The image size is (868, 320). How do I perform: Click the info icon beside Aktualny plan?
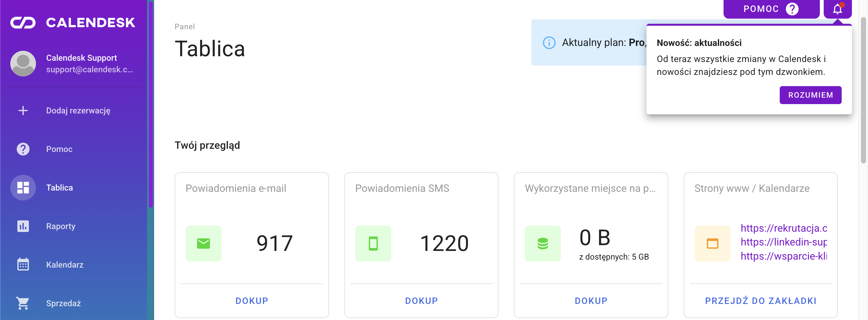point(549,43)
